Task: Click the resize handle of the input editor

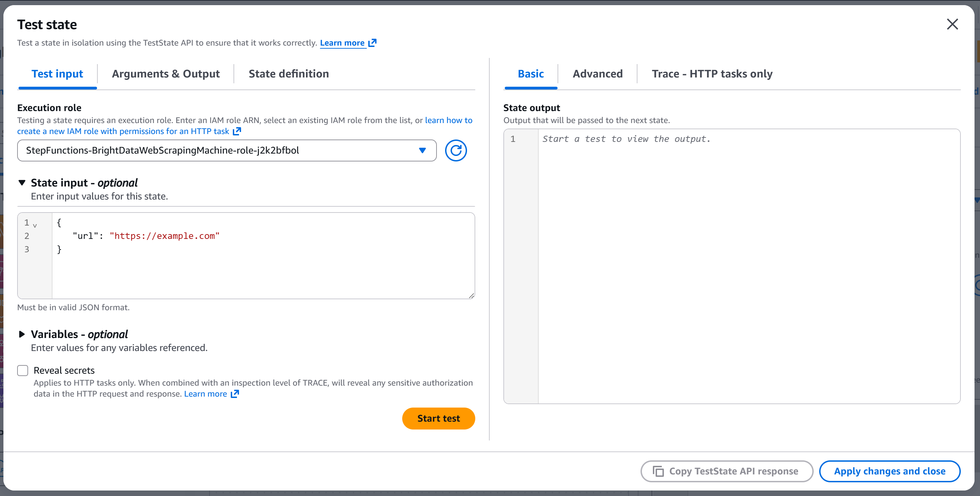Action: point(471,295)
